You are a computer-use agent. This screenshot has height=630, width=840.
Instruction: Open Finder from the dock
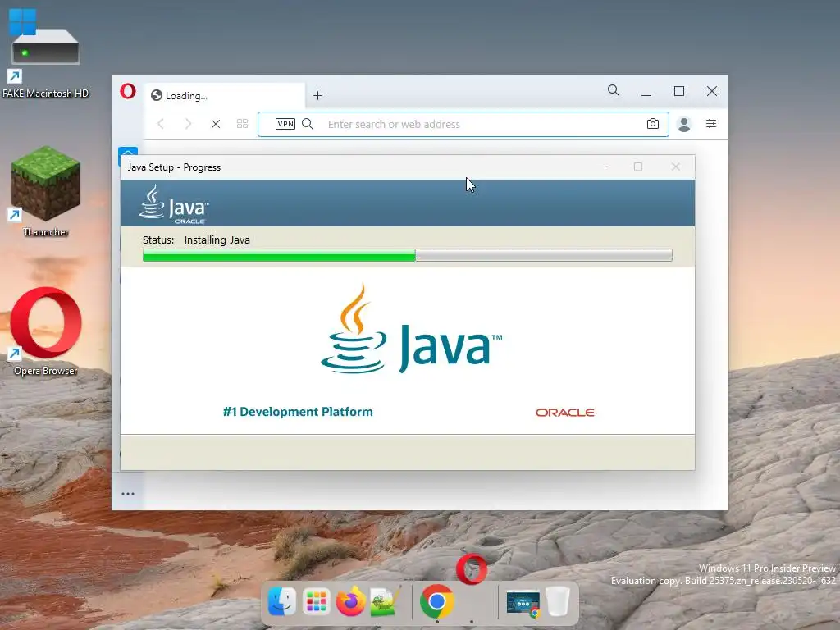(282, 601)
